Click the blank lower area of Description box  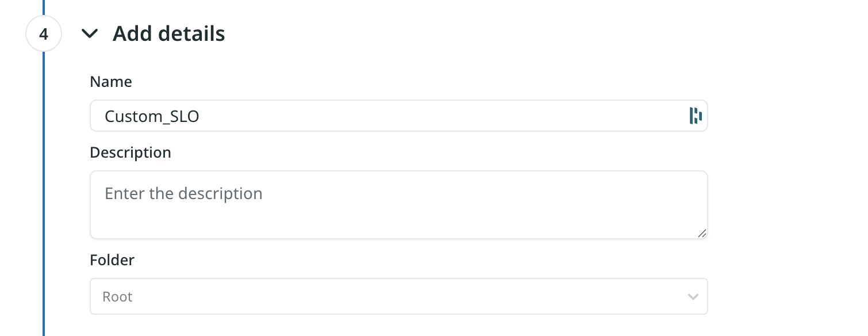(398, 223)
